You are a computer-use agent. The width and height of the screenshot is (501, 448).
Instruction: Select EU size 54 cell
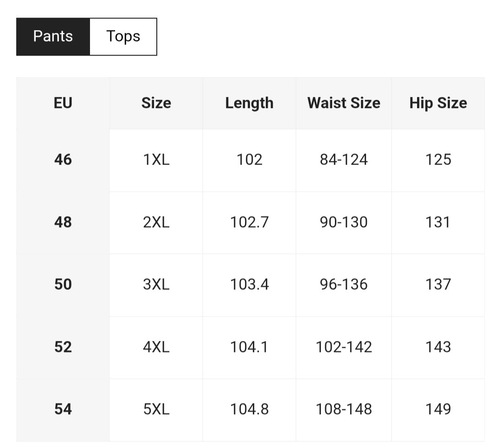click(x=63, y=409)
